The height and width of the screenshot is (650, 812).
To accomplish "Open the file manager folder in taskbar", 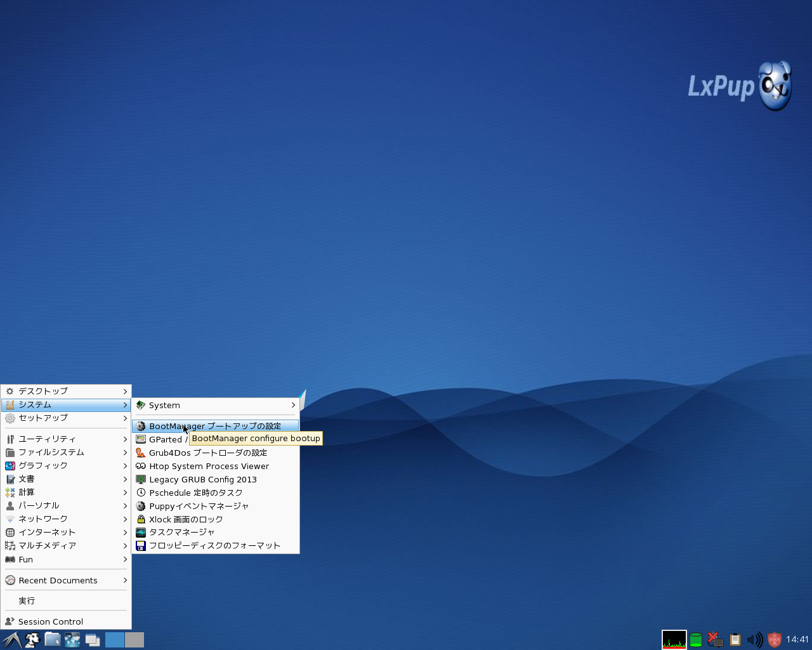I will coord(52,640).
